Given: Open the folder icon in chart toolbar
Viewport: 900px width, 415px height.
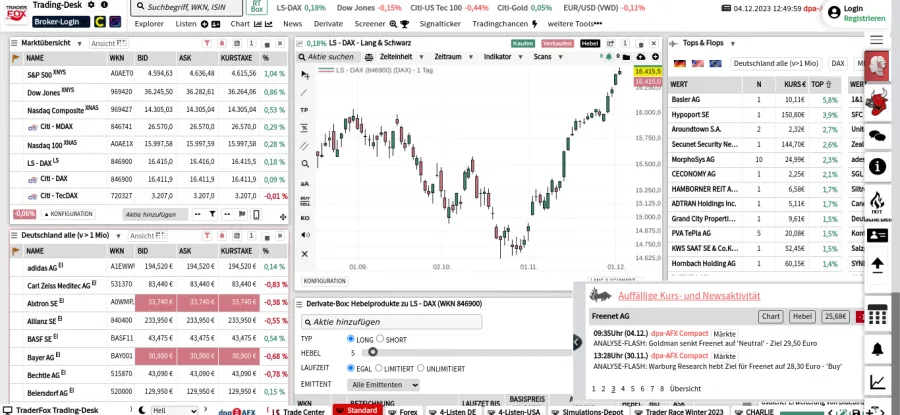Looking at the screenshot, I should [x=626, y=57].
